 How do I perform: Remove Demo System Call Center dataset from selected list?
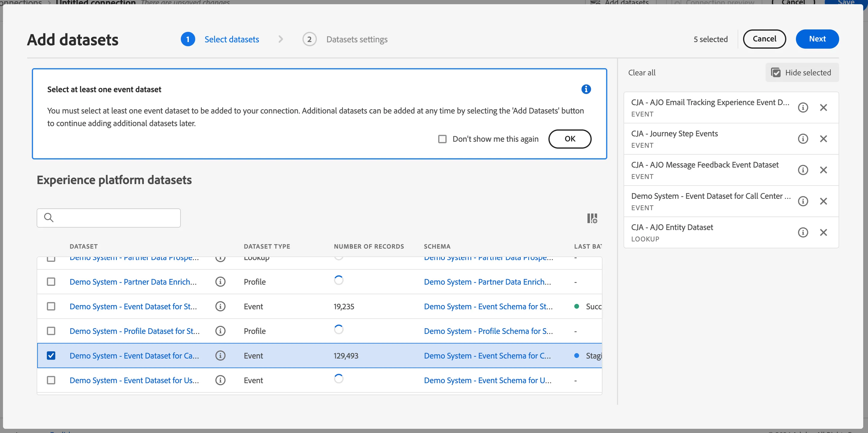click(x=824, y=201)
